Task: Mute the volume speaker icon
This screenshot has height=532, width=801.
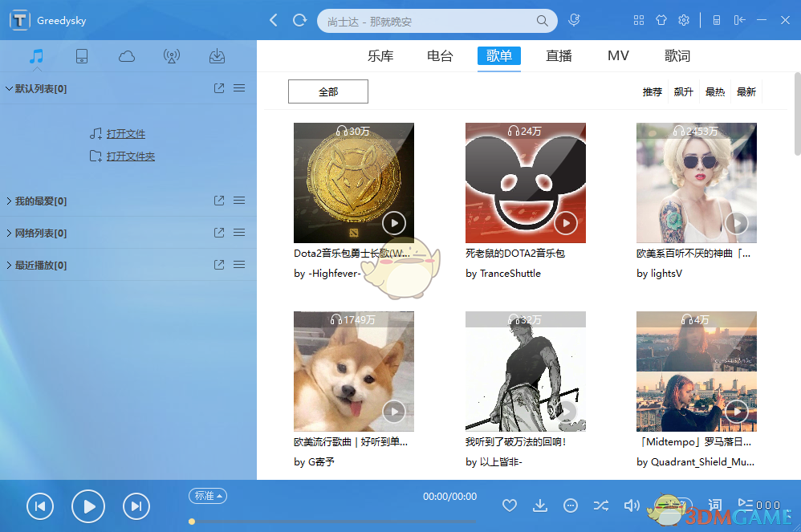Action: pyautogui.click(x=632, y=506)
